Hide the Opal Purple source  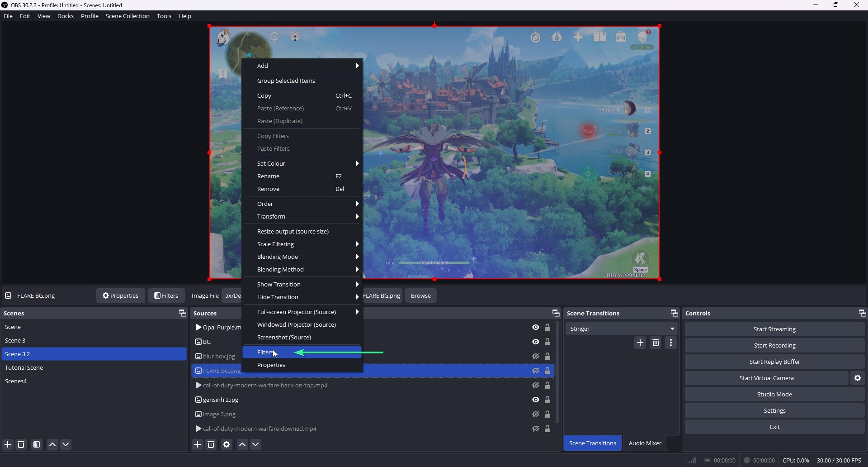point(536,327)
